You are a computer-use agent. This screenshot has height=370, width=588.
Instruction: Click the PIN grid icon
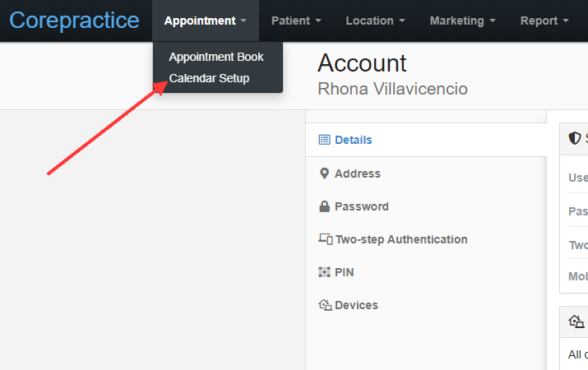point(324,272)
